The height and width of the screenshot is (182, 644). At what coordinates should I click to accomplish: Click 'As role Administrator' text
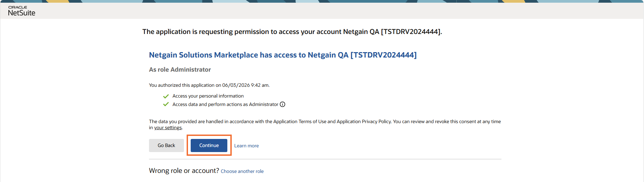pos(180,70)
